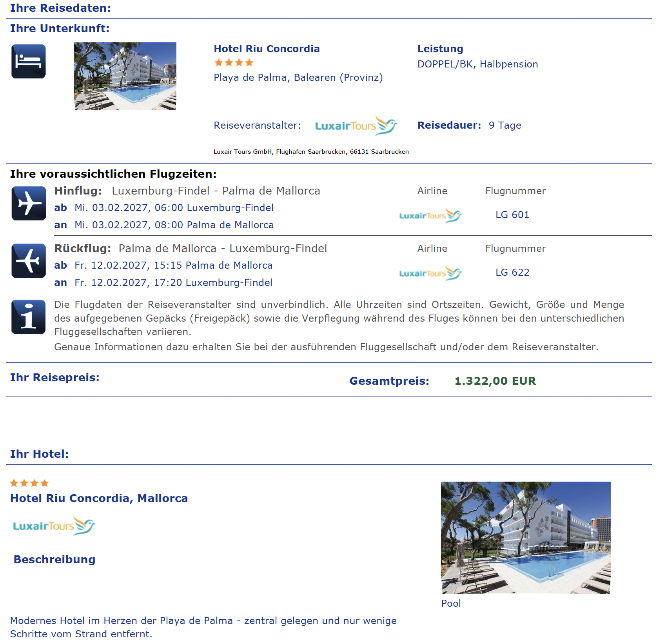Click the Ihre voraussichtlichen Flugzeiten heading

coord(113,174)
